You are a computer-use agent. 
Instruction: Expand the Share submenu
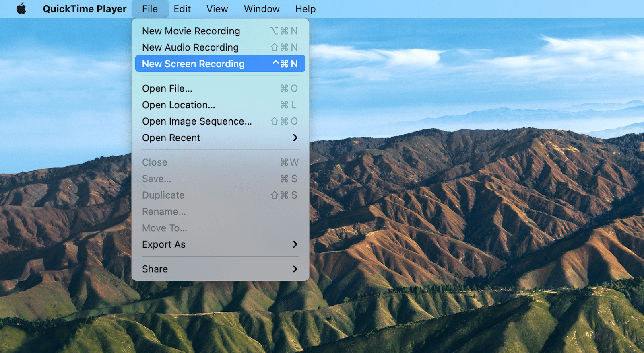220,269
